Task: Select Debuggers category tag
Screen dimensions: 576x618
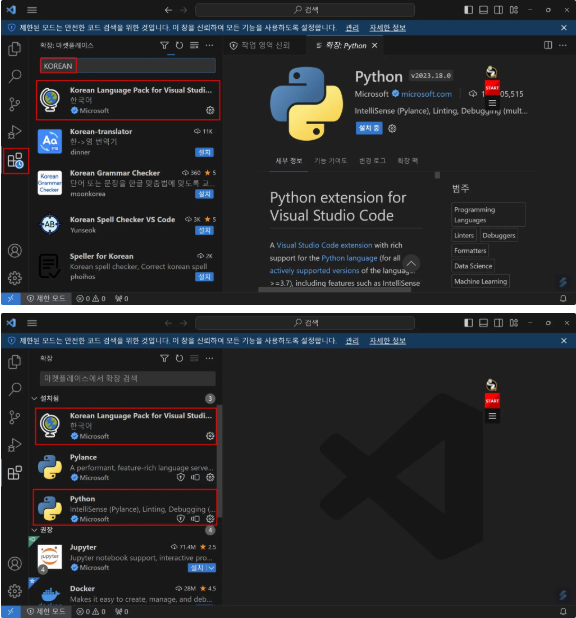Action: tap(498, 235)
